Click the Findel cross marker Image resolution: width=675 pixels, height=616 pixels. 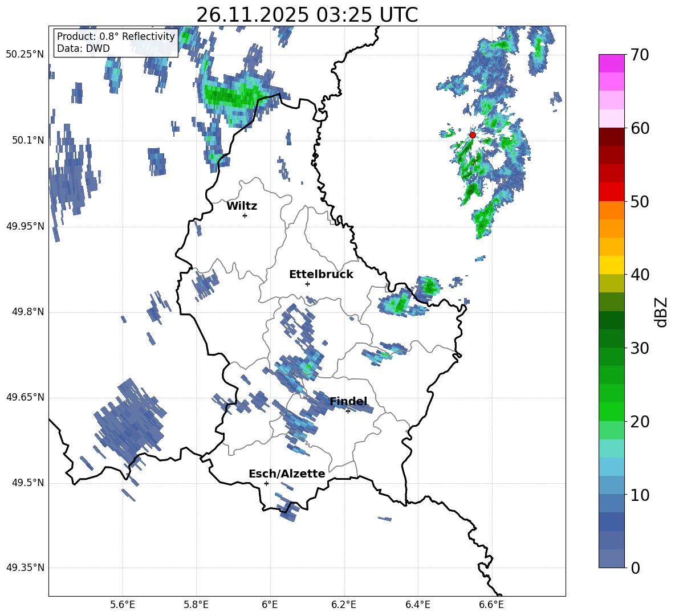[x=348, y=411]
